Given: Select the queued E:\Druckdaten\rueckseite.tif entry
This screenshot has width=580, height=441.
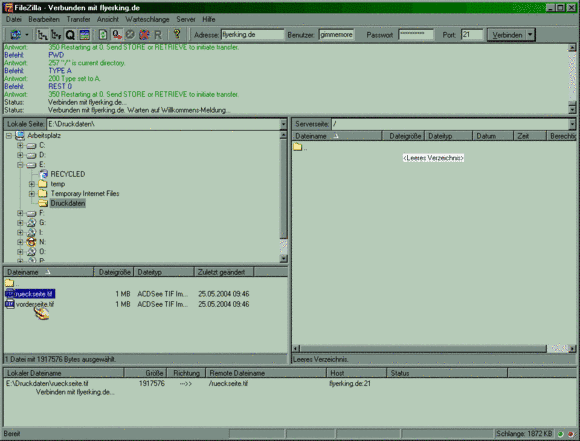Looking at the screenshot, I should 47,384.
